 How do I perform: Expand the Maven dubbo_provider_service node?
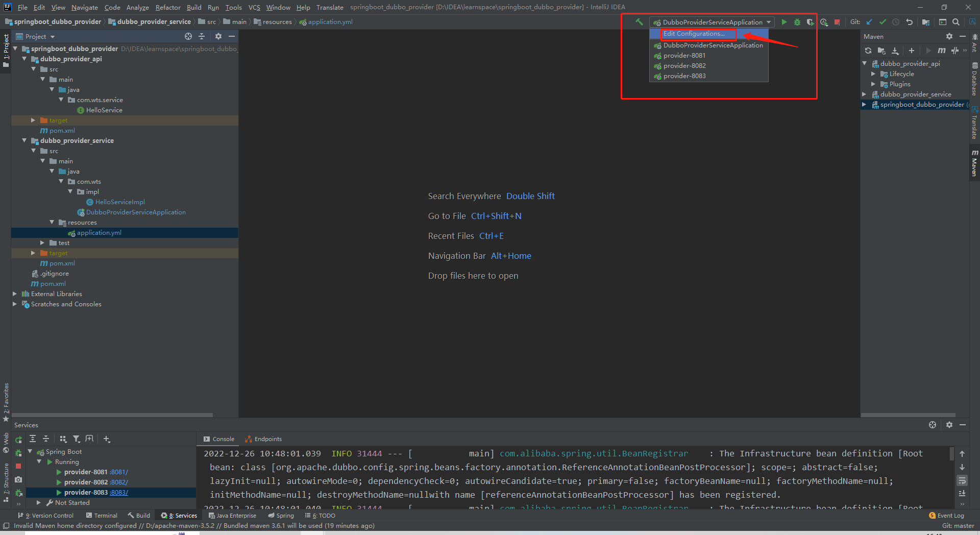pos(864,94)
